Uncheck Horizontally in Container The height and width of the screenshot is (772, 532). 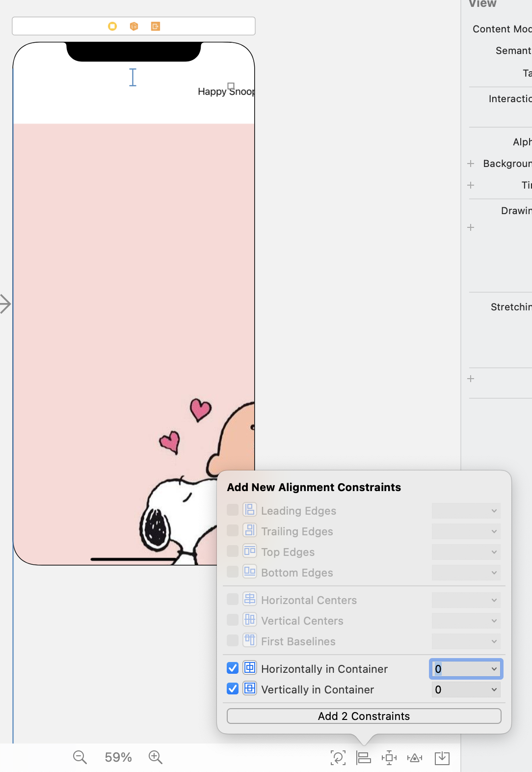coord(233,668)
